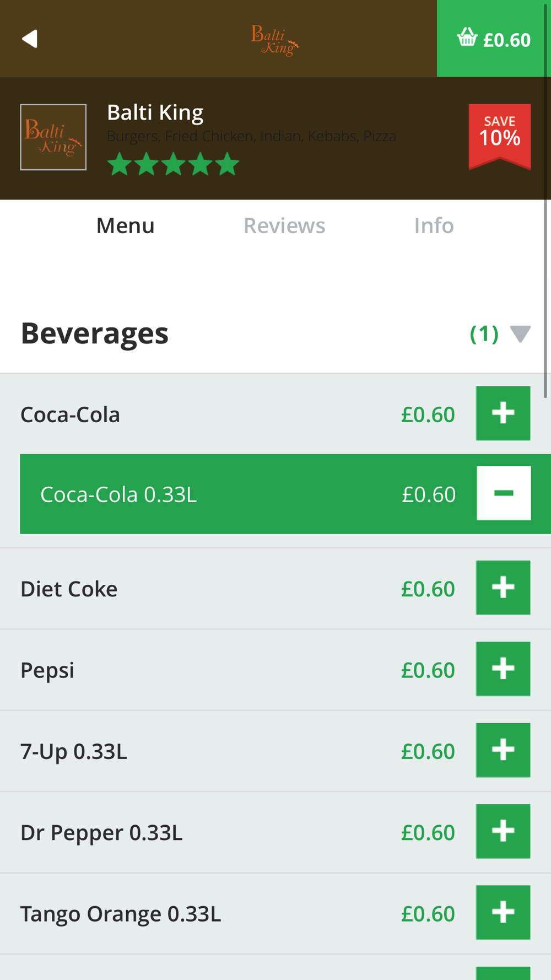
Task: Remove Coca-Cola 0.33L with the minus icon
Action: [504, 493]
